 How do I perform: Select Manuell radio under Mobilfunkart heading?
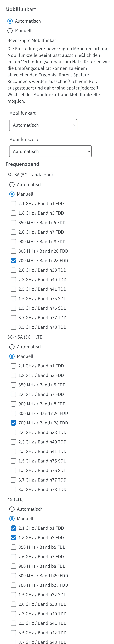click(10, 31)
